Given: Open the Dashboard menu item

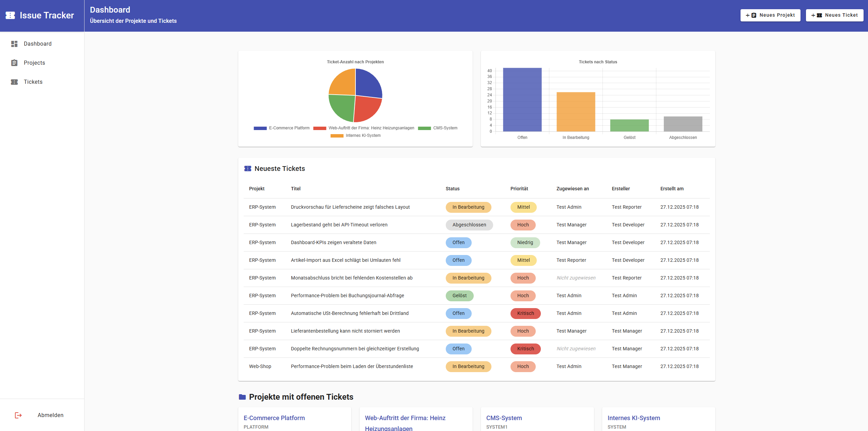Looking at the screenshot, I should click(42, 44).
